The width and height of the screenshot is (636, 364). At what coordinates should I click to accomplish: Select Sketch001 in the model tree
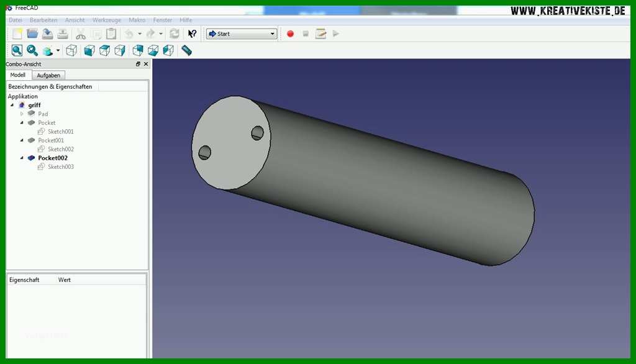[60, 132]
